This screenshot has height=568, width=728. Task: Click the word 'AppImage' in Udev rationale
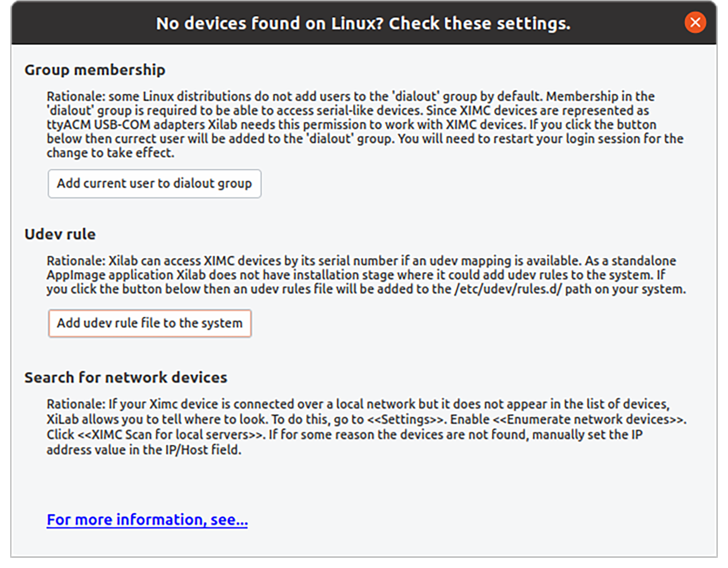tap(76, 275)
